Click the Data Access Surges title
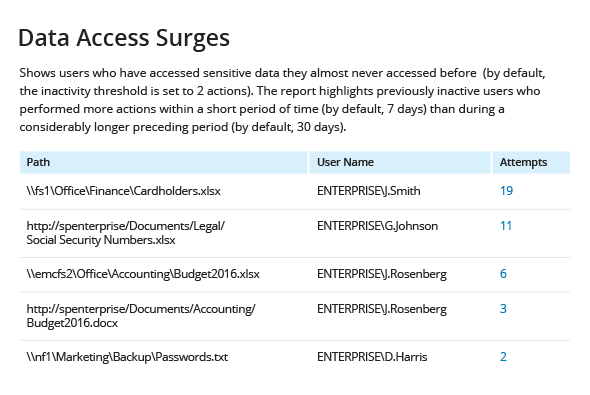590x395 pixels. pyautogui.click(x=124, y=38)
